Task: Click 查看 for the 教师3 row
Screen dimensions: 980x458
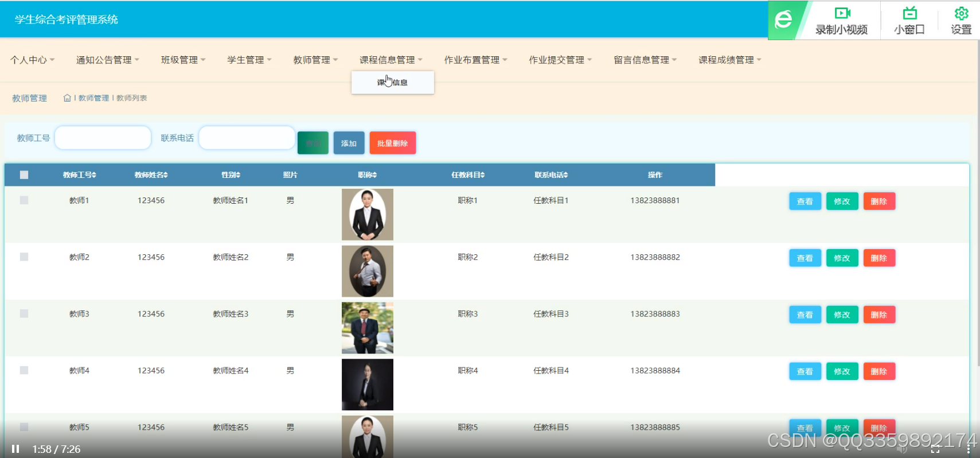Action: click(x=805, y=315)
